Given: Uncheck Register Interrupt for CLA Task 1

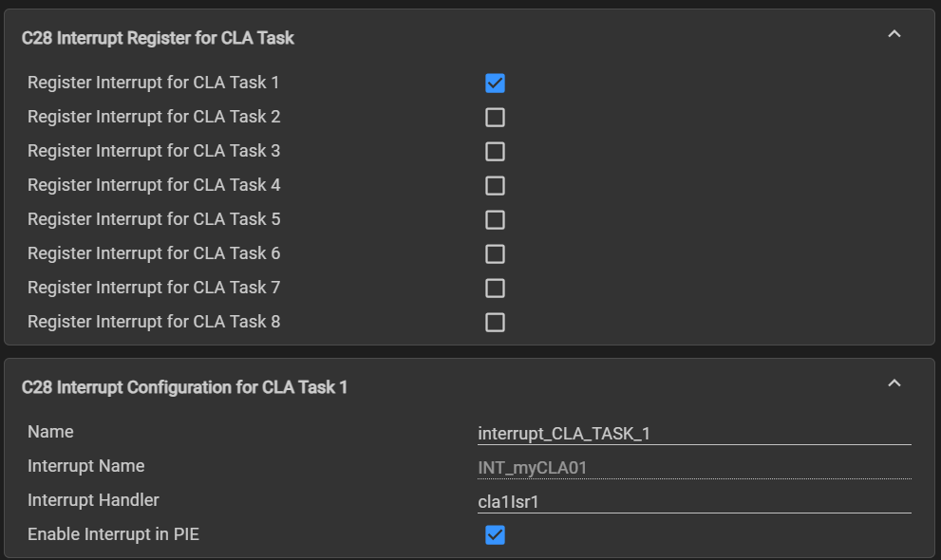Looking at the screenshot, I should coord(495,84).
